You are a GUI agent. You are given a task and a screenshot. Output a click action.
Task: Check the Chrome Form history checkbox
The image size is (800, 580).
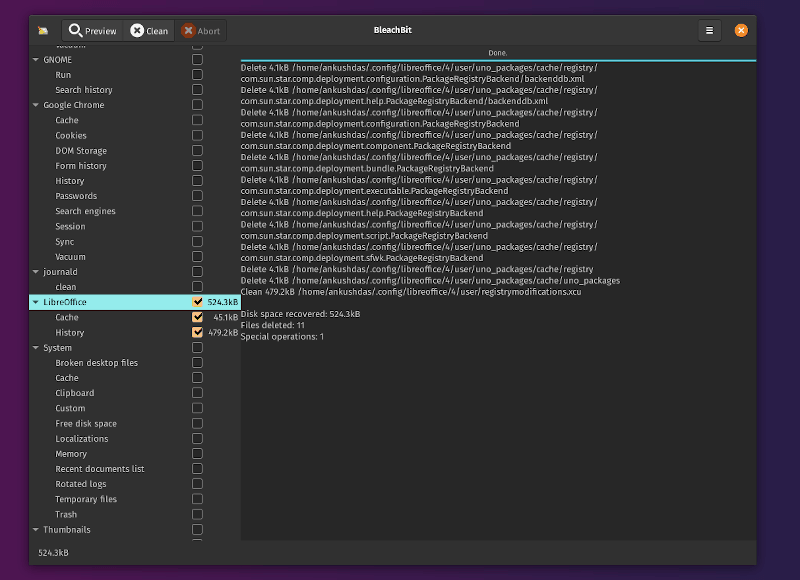[197, 166]
